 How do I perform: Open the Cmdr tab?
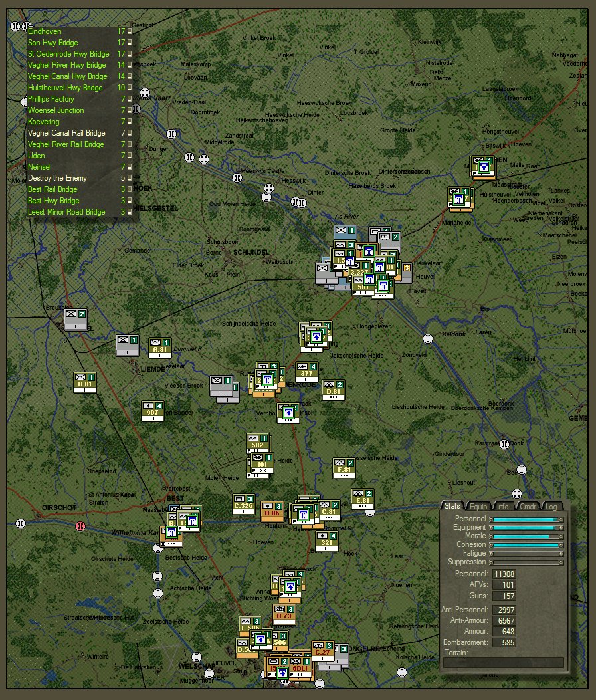[528, 507]
